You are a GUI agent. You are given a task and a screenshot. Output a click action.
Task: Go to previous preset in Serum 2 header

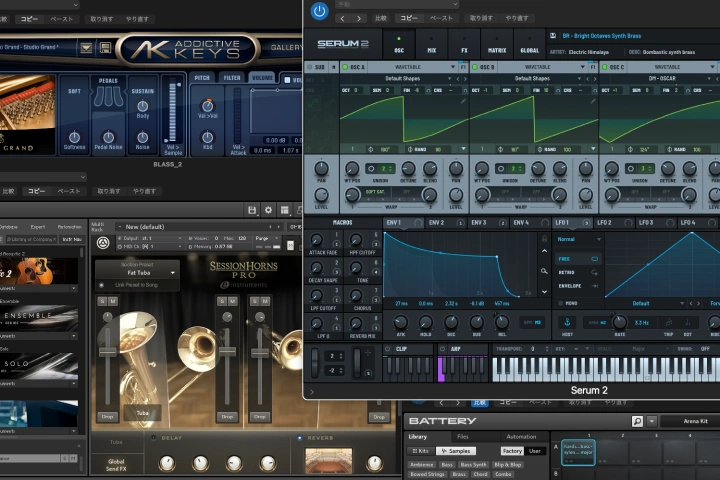342,18
